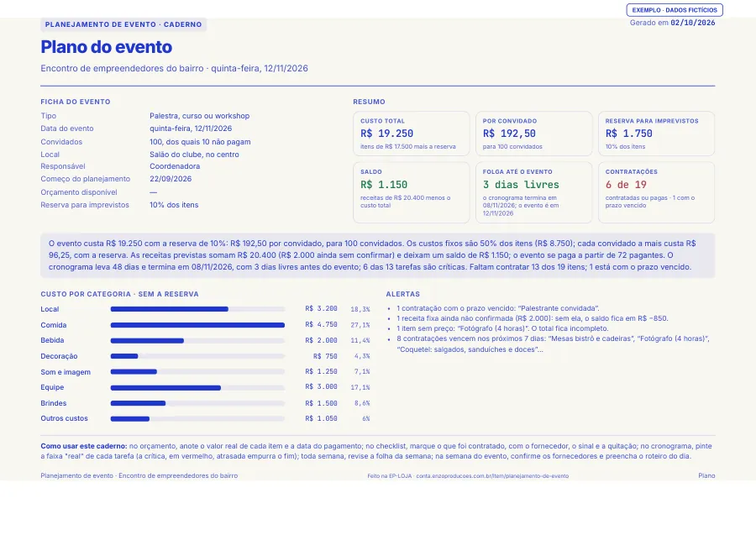Click the "Plano" page label in the footer
756x535 pixels.
click(706, 475)
